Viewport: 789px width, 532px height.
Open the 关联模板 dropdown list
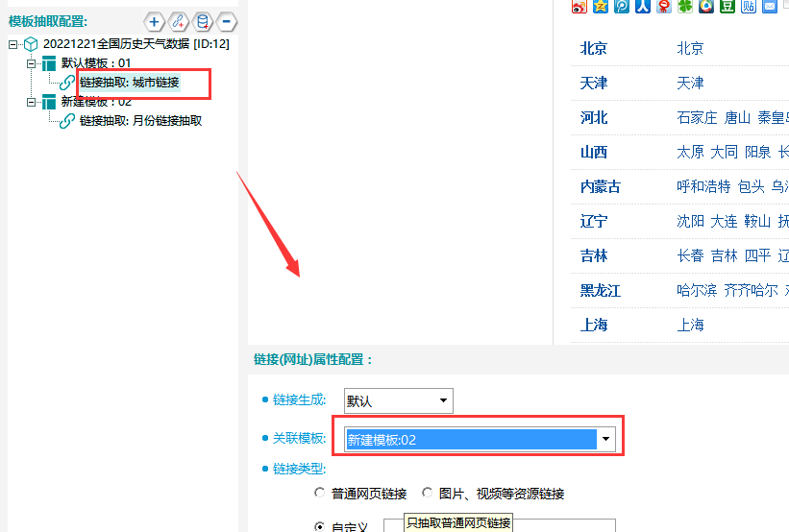[606, 439]
